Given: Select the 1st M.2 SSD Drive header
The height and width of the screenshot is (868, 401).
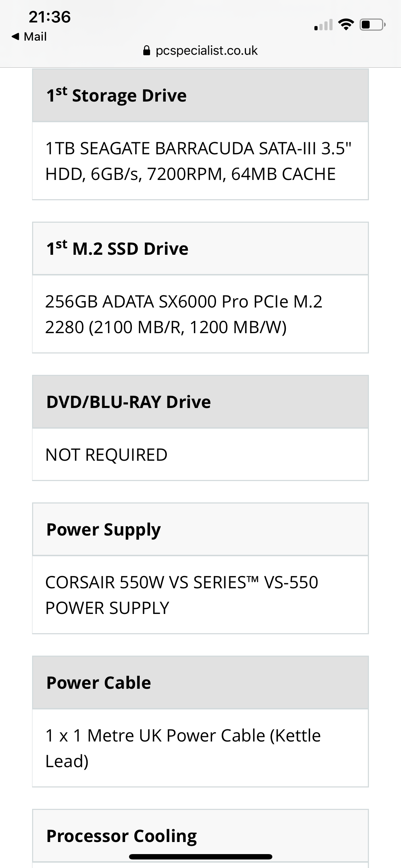Looking at the screenshot, I should pos(200,249).
